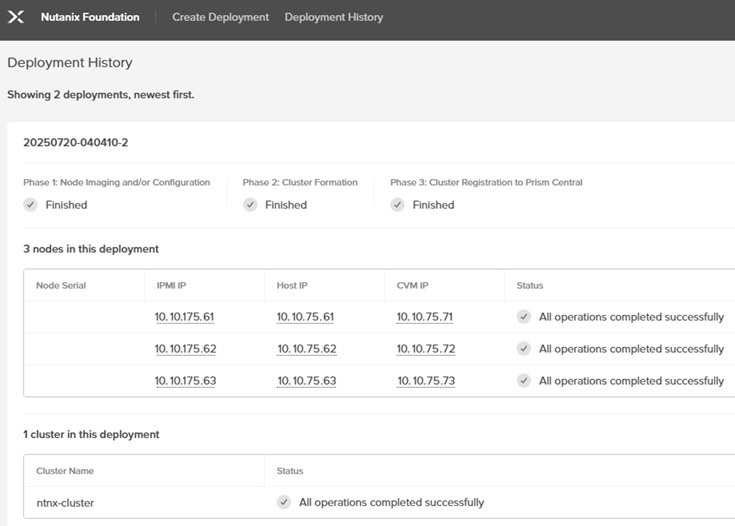Click the Nutanix Foundation title
735x526 pixels.
click(x=90, y=17)
